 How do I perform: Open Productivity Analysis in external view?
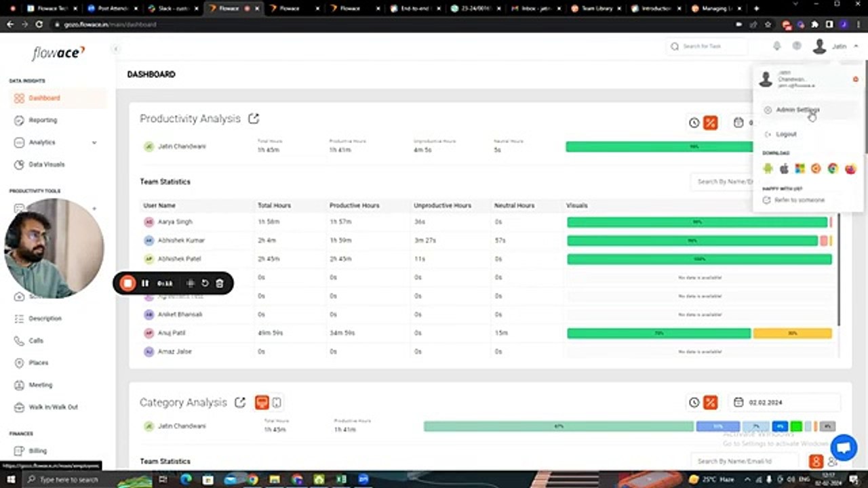pyautogui.click(x=254, y=119)
